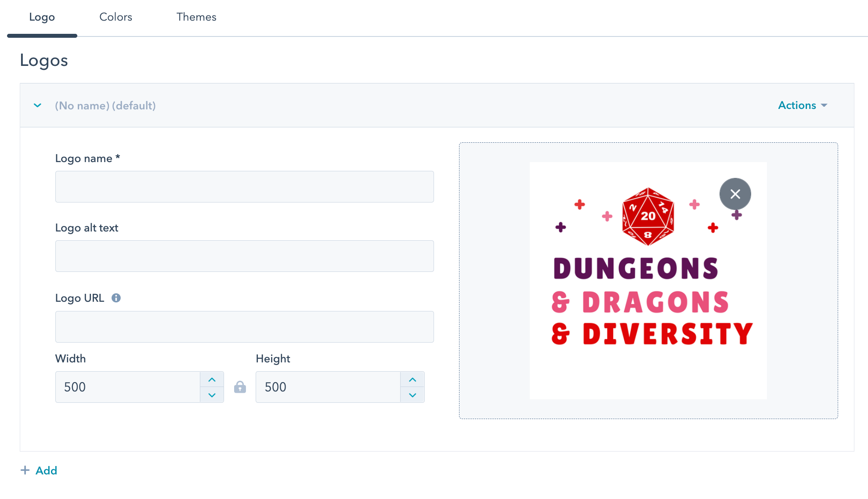Open the Actions dropdown menu
Screen dimensions: 868x499
[x=803, y=105]
